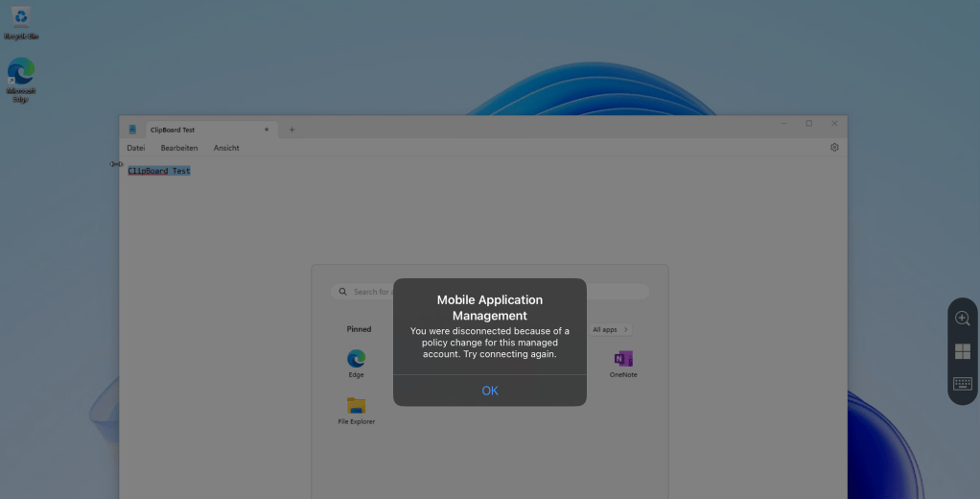This screenshot has height=499, width=980.
Task: Tap the Windows key icon in side toolbar
Action: pyautogui.click(x=962, y=351)
